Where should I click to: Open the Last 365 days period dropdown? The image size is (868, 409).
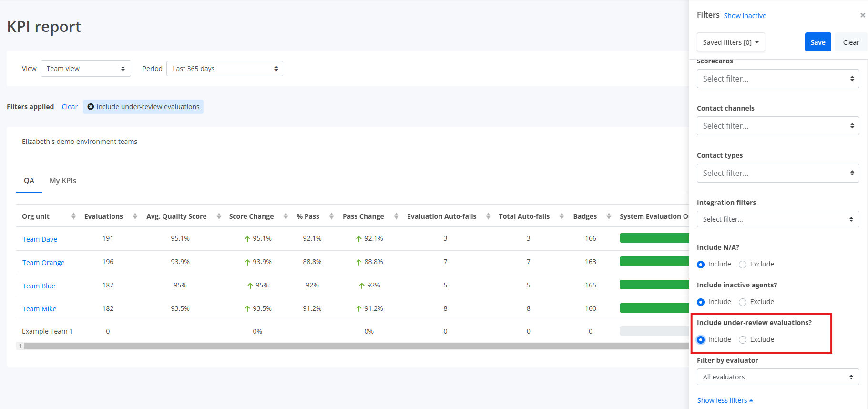pyautogui.click(x=225, y=69)
